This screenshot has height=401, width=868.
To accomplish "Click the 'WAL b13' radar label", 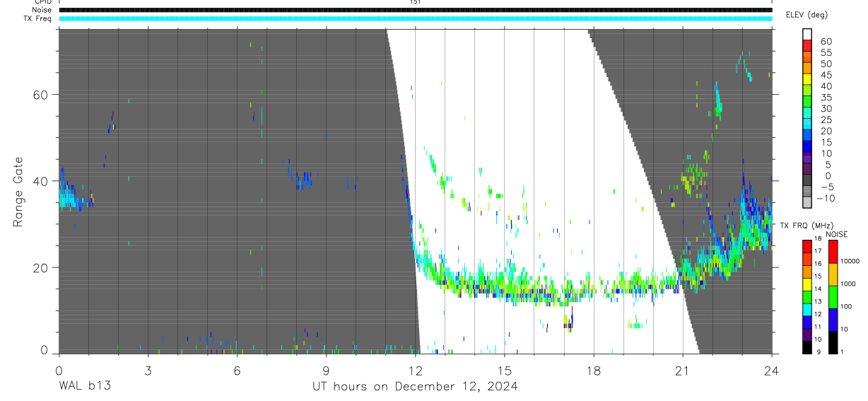I will coord(84,386).
